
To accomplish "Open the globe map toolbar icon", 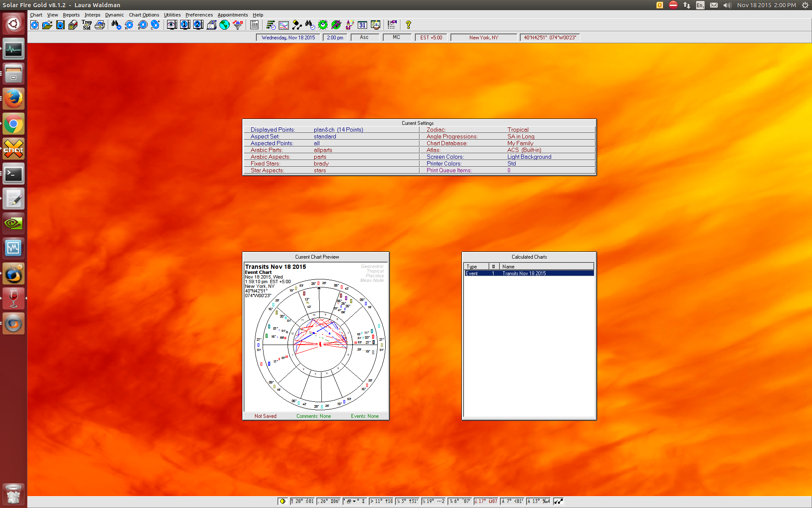I will (225, 25).
